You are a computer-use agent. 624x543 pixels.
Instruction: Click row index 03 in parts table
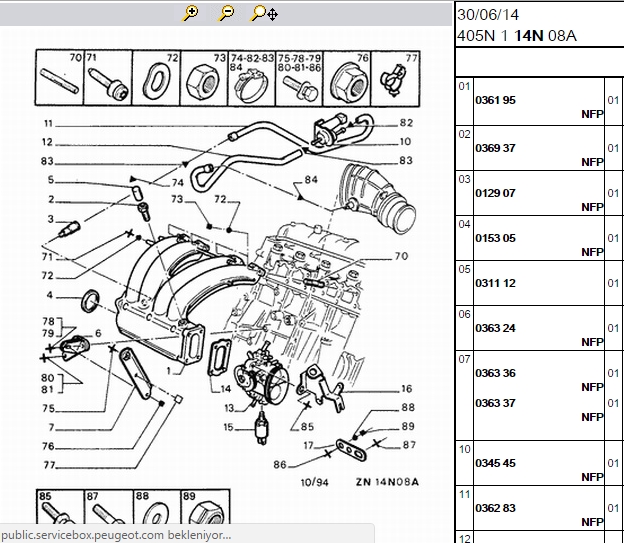click(x=464, y=179)
